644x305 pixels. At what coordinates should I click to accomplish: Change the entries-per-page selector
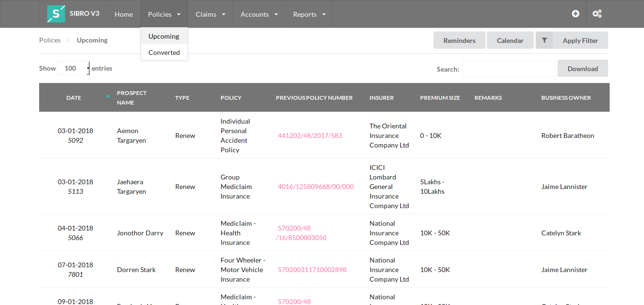(74, 68)
